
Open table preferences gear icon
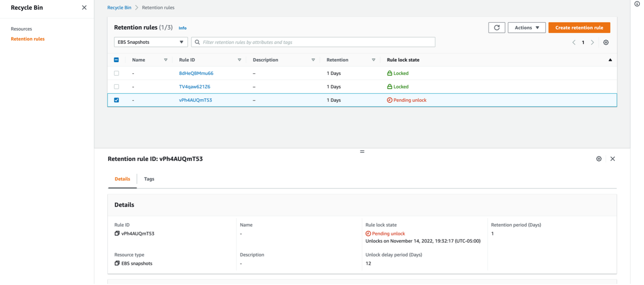tap(606, 42)
